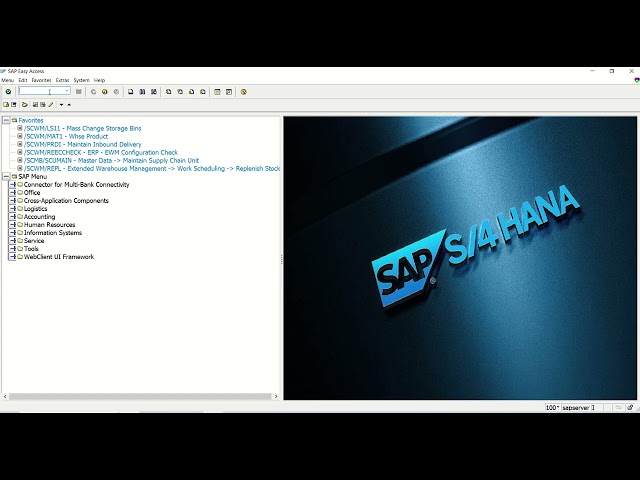Open the command field history dropdown
640x480 pixels.
67,91
